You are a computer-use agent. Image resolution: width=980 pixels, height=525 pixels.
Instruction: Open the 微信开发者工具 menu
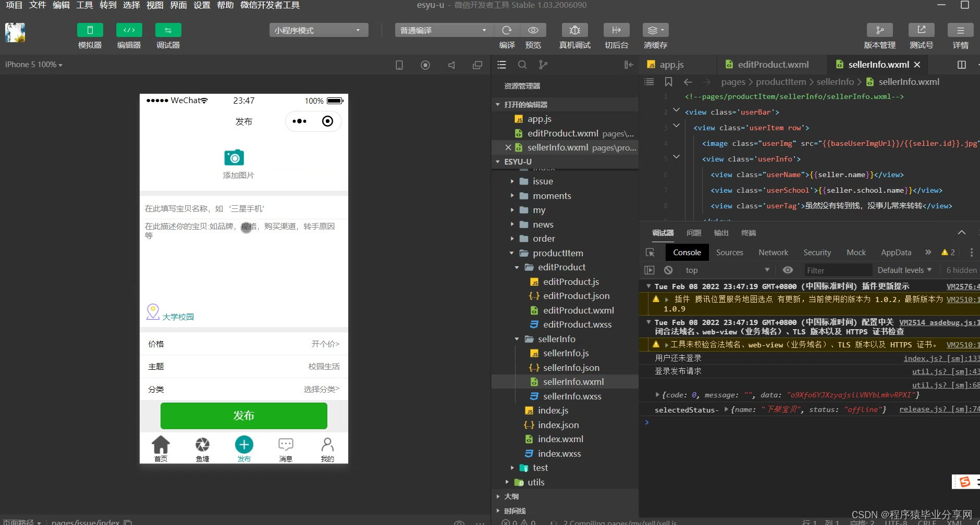pyautogui.click(x=270, y=5)
